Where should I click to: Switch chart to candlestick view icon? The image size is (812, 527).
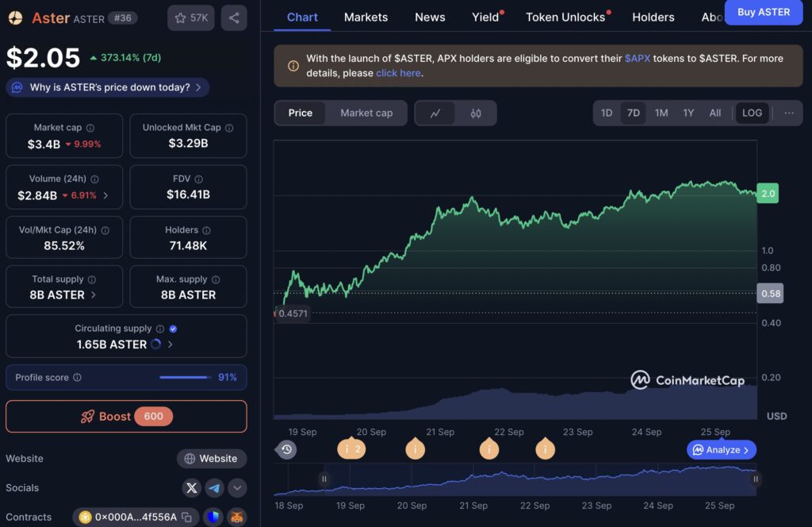[x=476, y=113]
